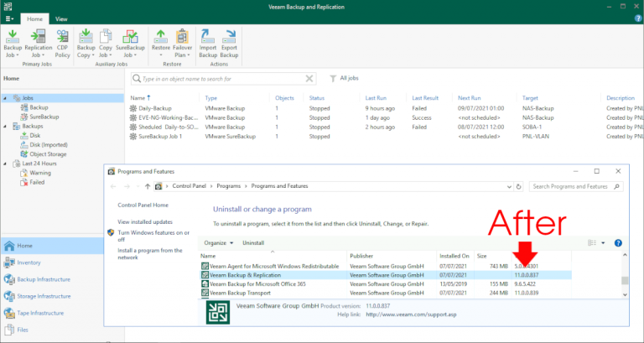Select Disk under Backups
Viewport: 644px width, 343px height.
tap(35, 136)
